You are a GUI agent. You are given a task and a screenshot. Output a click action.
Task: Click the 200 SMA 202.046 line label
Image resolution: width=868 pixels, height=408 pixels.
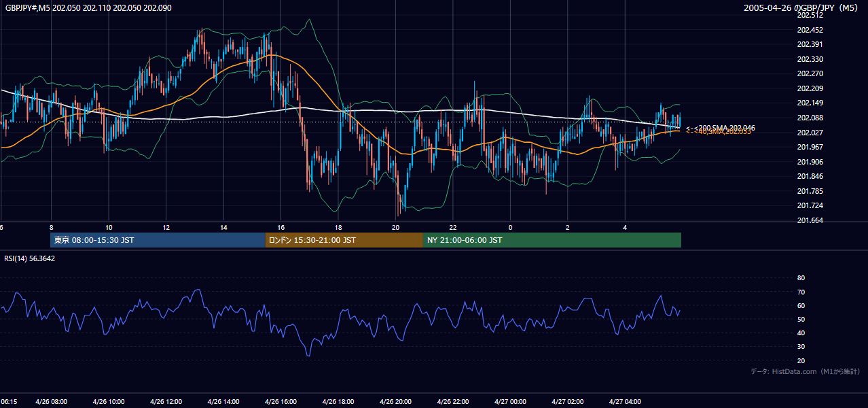[x=721, y=128]
